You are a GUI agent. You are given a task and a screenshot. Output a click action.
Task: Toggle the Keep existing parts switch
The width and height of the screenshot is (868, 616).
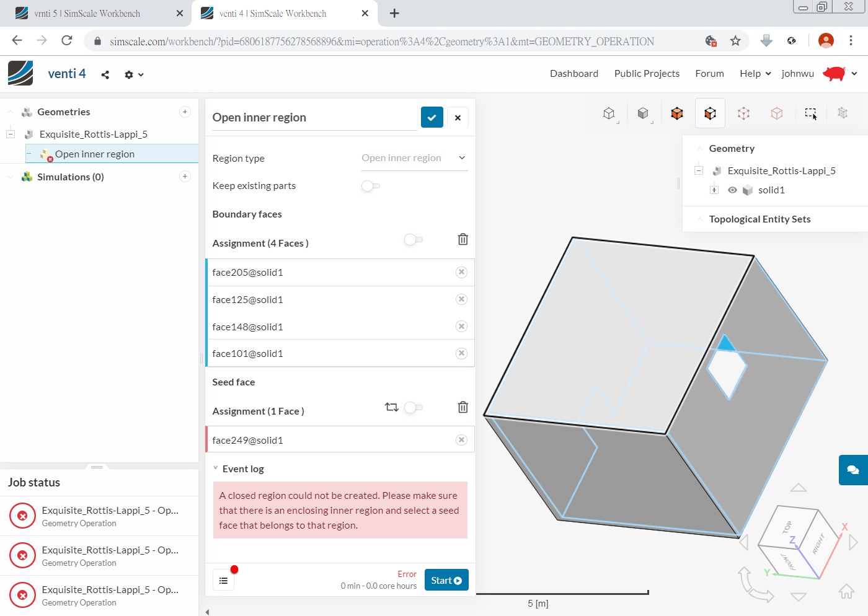(x=370, y=186)
